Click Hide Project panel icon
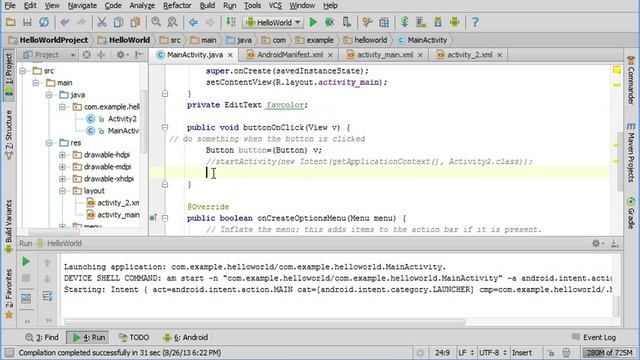The height and width of the screenshot is (360, 640). pos(139,55)
